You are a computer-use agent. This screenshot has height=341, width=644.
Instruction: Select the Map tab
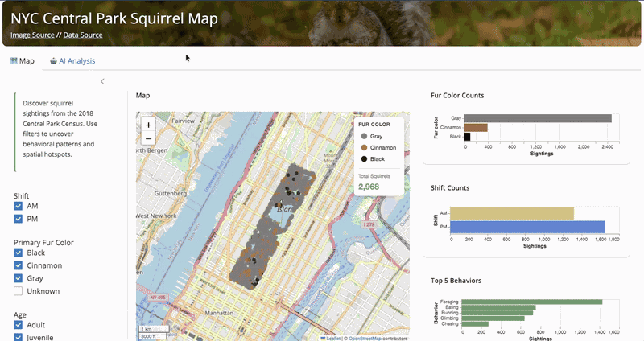pyautogui.click(x=22, y=60)
